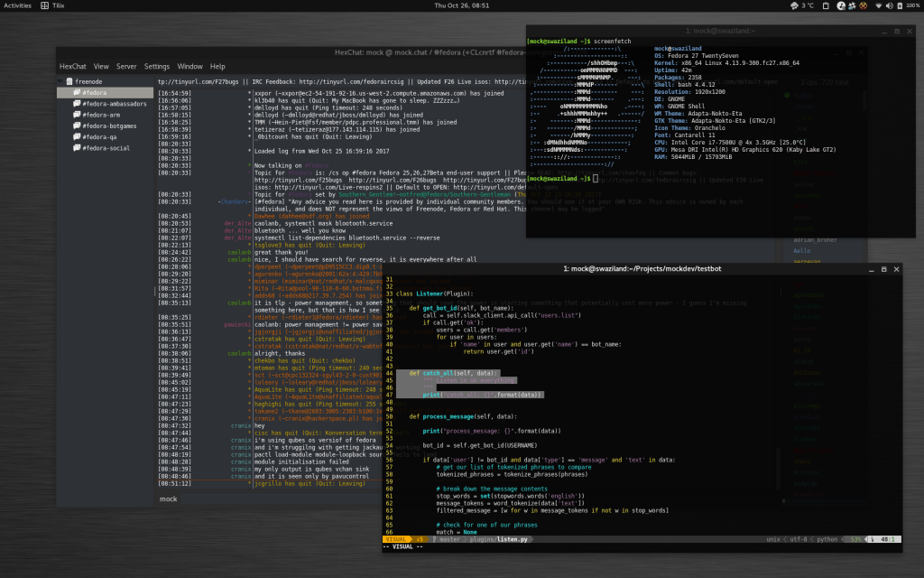Open the Window menu
Screen dimensions: 924x578
(189, 66)
